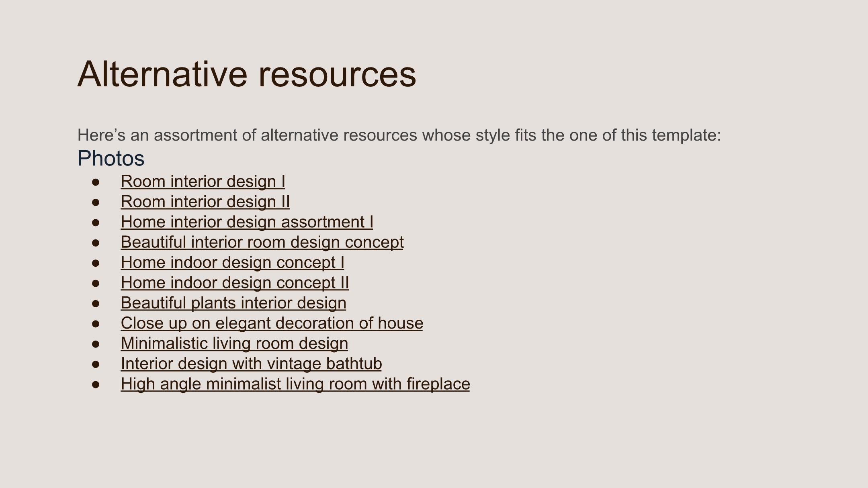Screen dimensions: 868x488
Task: Open Home indoor design concept II link
Action: point(235,283)
